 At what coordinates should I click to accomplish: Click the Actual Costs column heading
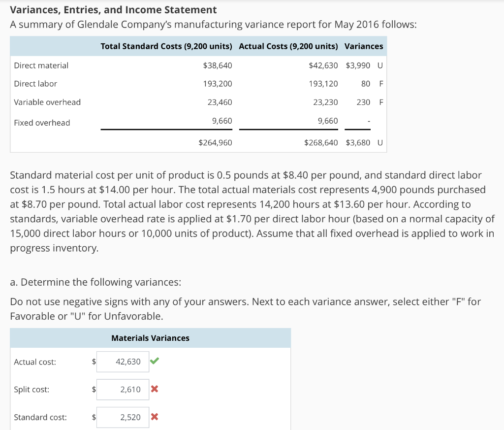pyautogui.click(x=288, y=46)
